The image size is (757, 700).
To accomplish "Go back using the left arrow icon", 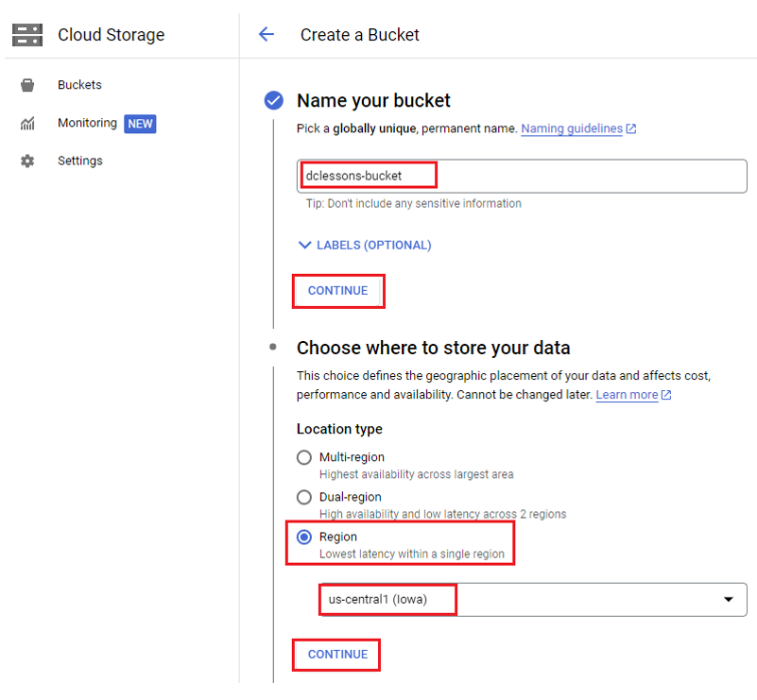I will pos(266,34).
